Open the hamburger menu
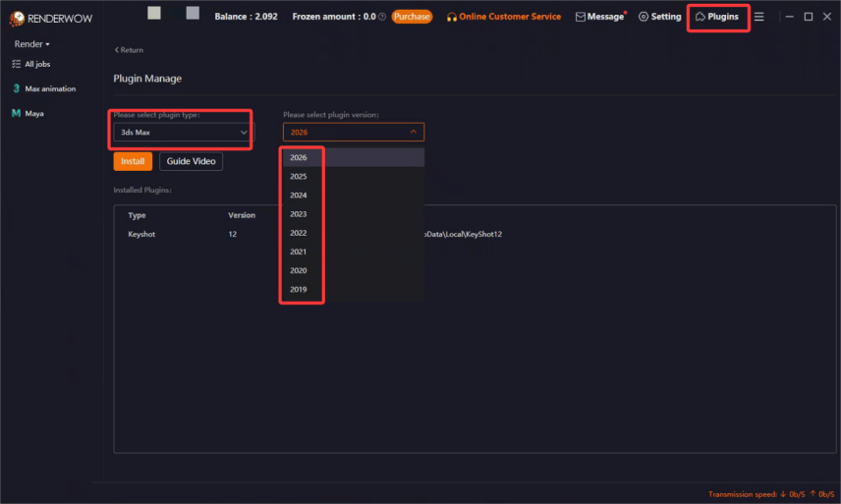 pos(758,17)
